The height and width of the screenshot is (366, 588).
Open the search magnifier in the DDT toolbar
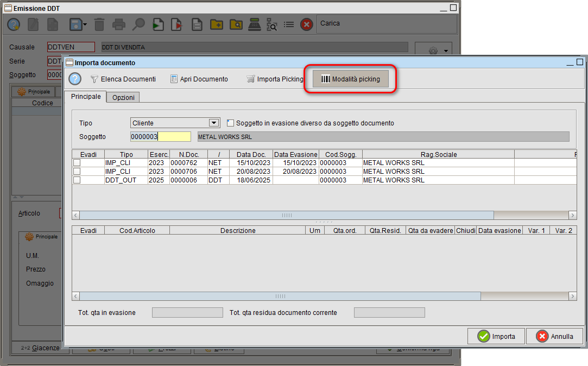[x=138, y=23]
